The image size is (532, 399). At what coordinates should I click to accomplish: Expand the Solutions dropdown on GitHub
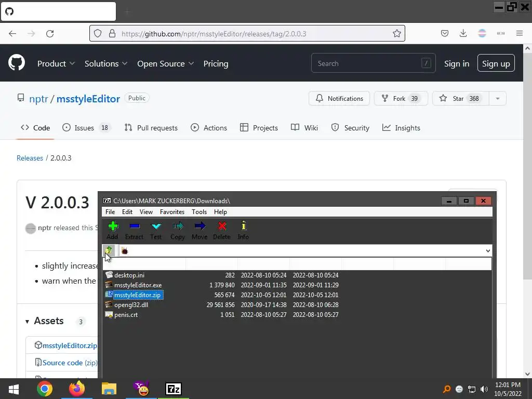coord(106,63)
